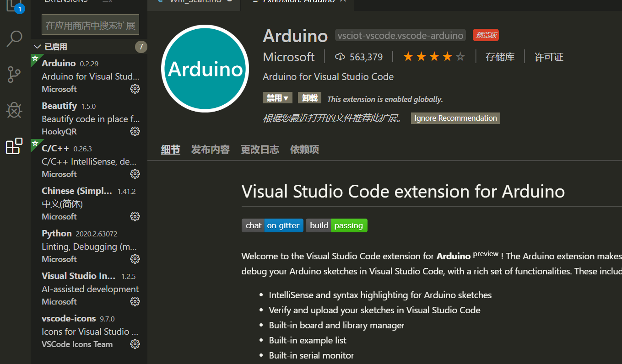The height and width of the screenshot is (364, 622).
Task: Open the Run and Debug view
Action: pos(14,110)
